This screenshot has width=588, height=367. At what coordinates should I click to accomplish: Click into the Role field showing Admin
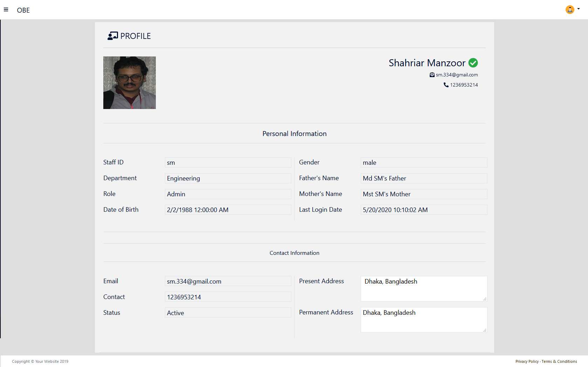point(228,194)
